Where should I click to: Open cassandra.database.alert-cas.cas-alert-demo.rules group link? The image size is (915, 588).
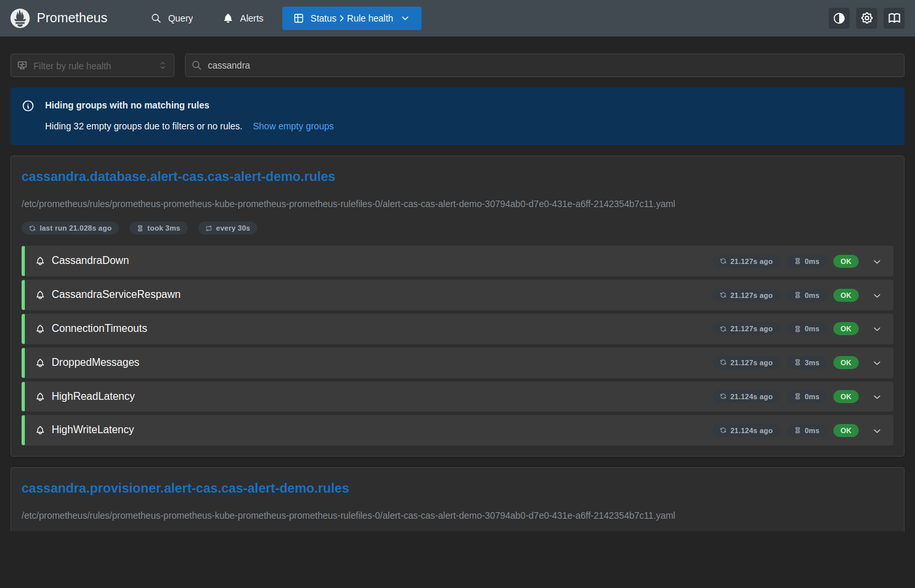pyautogui.click(x=178, y=176)
